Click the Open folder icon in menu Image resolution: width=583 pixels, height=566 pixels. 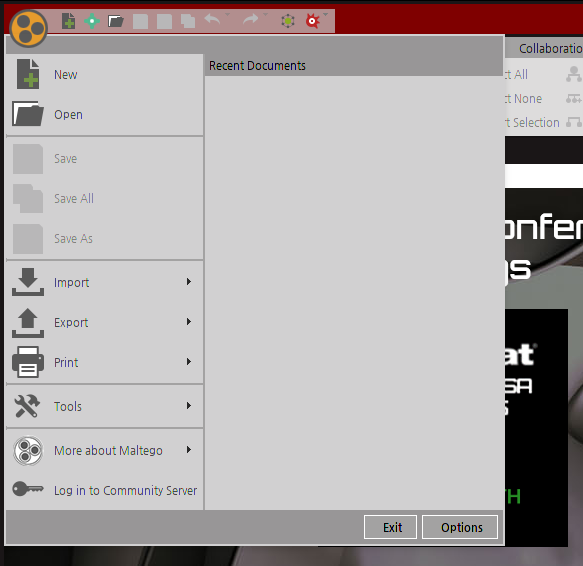(x=28, y=113)
